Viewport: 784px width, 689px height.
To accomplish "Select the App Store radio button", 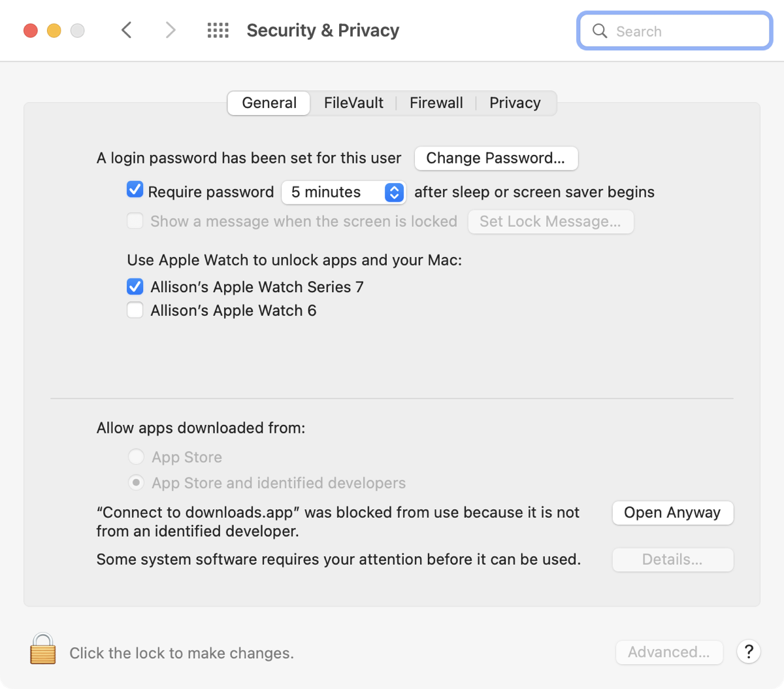I will click(136, 456).
